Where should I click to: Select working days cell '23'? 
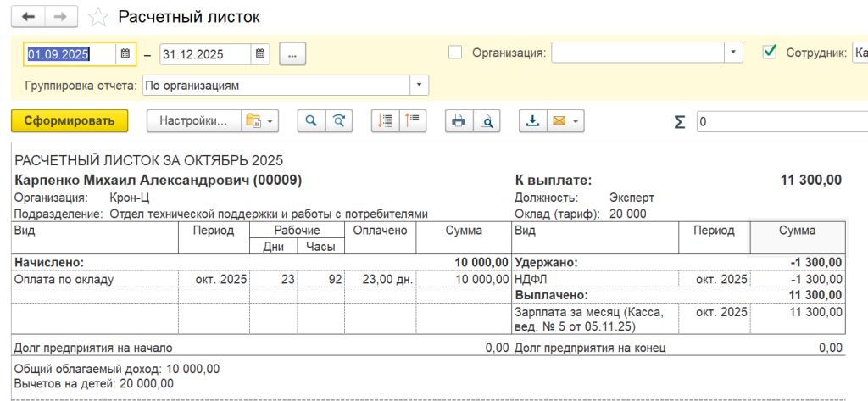pos(274,279)
